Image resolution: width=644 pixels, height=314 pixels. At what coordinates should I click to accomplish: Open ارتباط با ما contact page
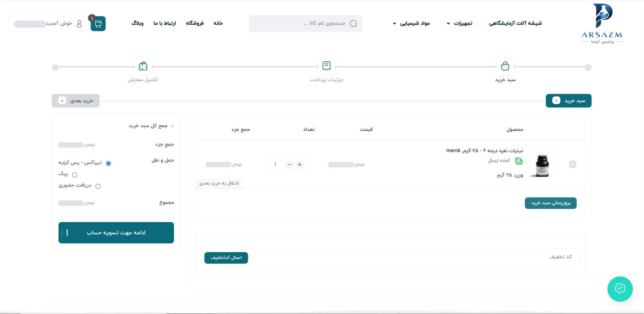165,23
